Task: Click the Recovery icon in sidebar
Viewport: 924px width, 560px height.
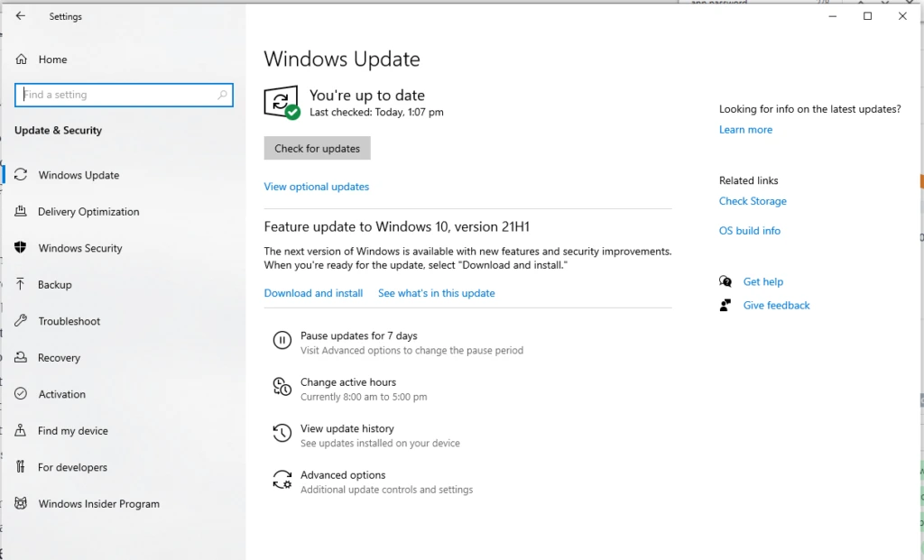Action: coord(21,357)
